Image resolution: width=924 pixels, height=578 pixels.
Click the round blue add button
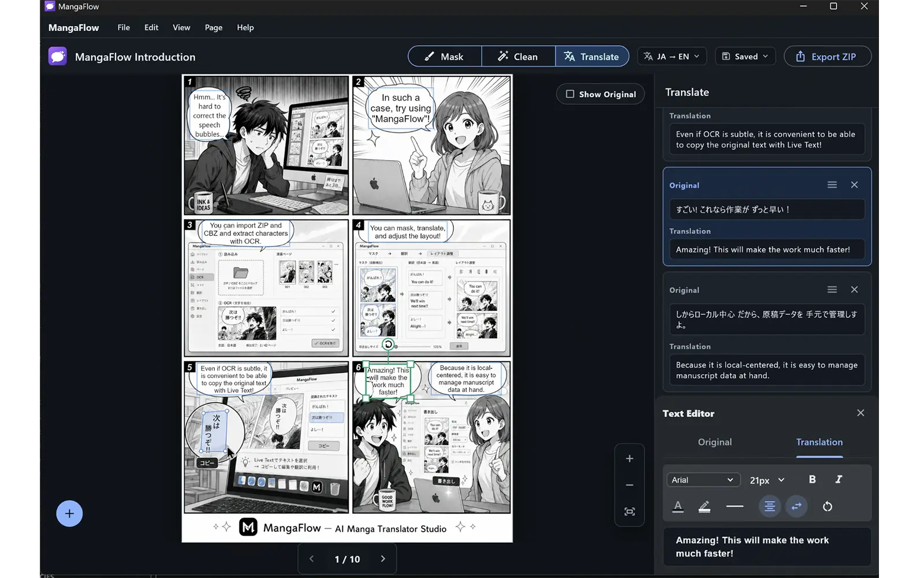(x=69, y=513)
